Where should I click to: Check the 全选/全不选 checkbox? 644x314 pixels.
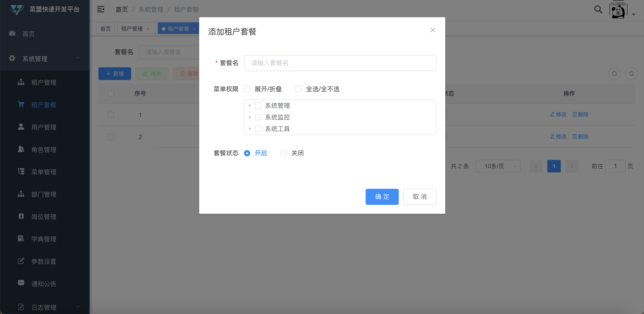coord(299,89)
